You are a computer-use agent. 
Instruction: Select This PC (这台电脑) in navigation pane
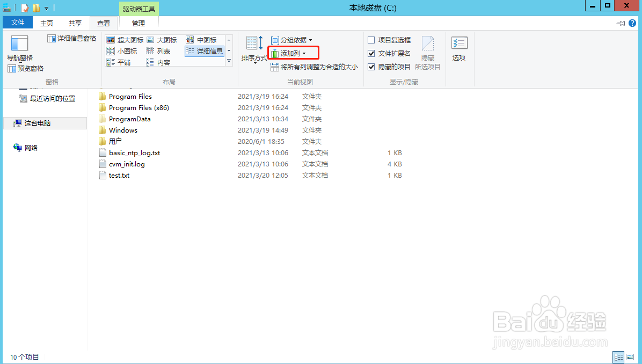pyautogui.click(x=45, y=123)
